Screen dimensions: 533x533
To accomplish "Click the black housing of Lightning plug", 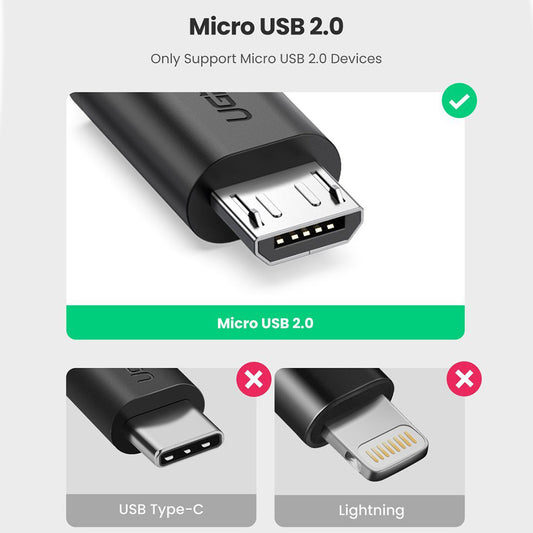I will tap(326, 398).
